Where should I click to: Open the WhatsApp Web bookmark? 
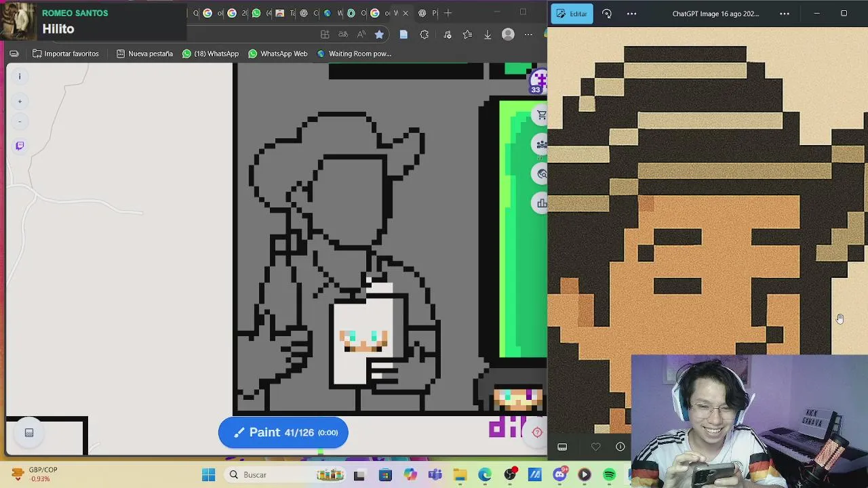(277, 54)
